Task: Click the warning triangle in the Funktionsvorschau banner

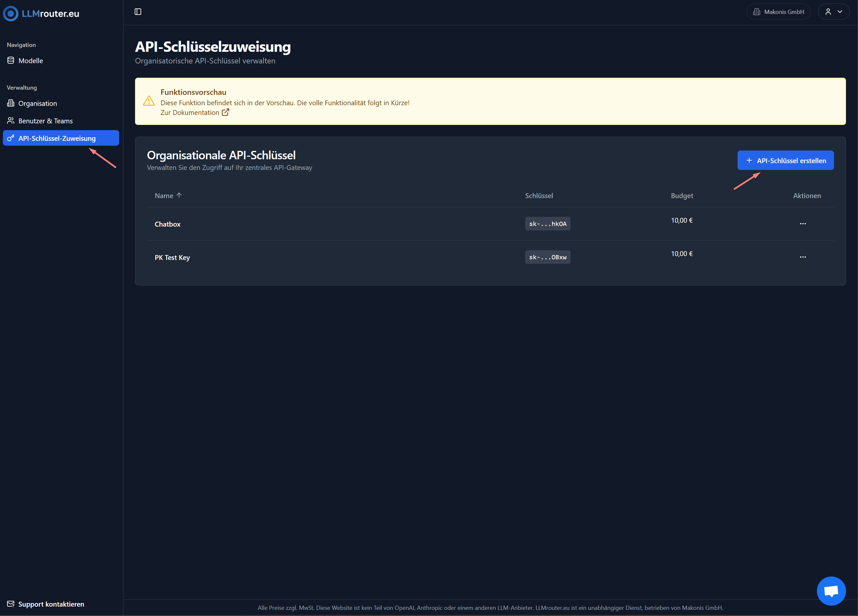Action: click(149, 101)
